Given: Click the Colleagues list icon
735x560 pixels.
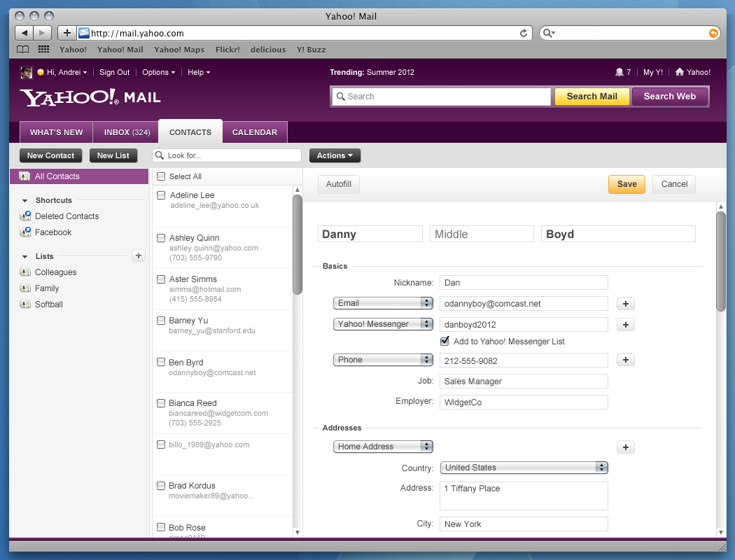Looking at the screenshot, I should click(24, 272).
